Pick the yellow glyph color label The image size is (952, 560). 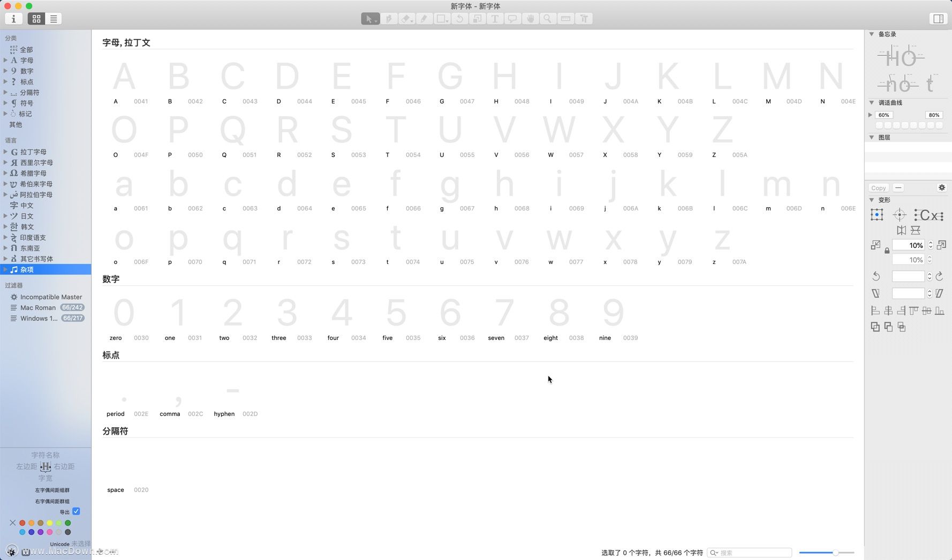point(50,523)
